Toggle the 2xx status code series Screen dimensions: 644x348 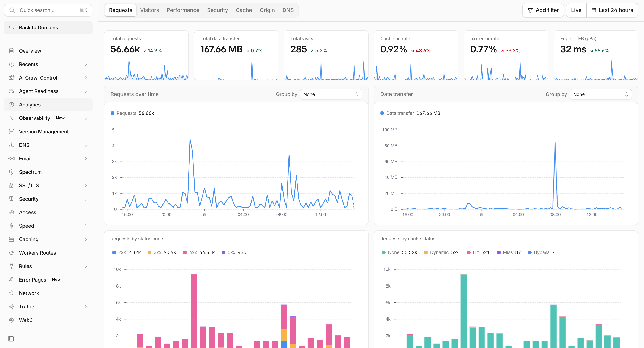click(x=126, y=252)
